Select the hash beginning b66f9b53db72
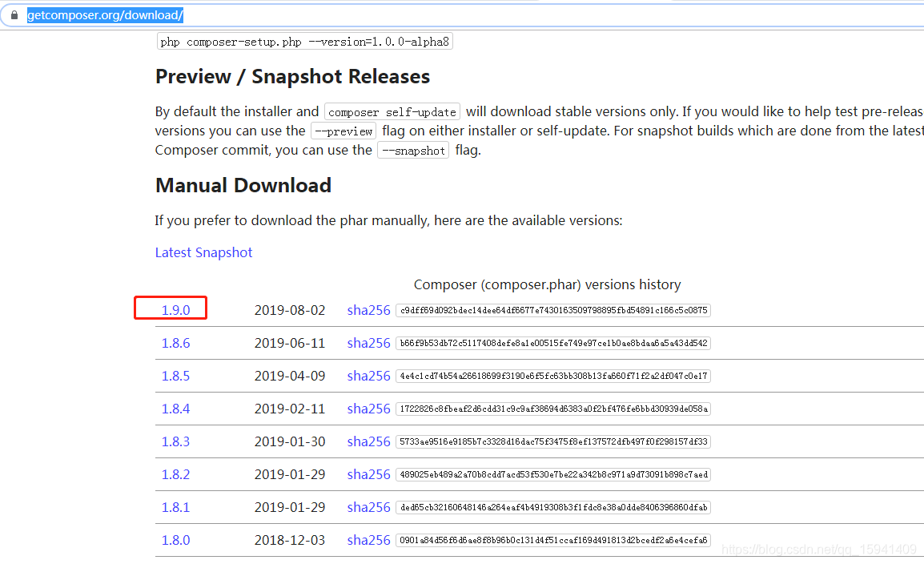Viewport: 924px width, 564px height. [553, 343]
